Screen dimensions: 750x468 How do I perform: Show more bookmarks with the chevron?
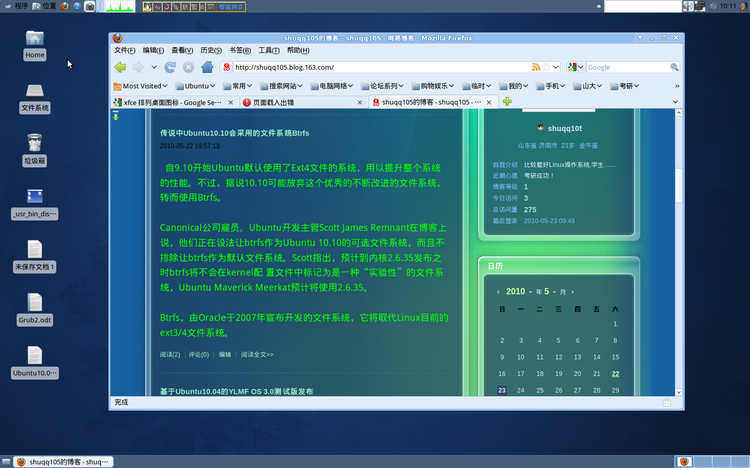pyautogui.click(x=677, y=86)
